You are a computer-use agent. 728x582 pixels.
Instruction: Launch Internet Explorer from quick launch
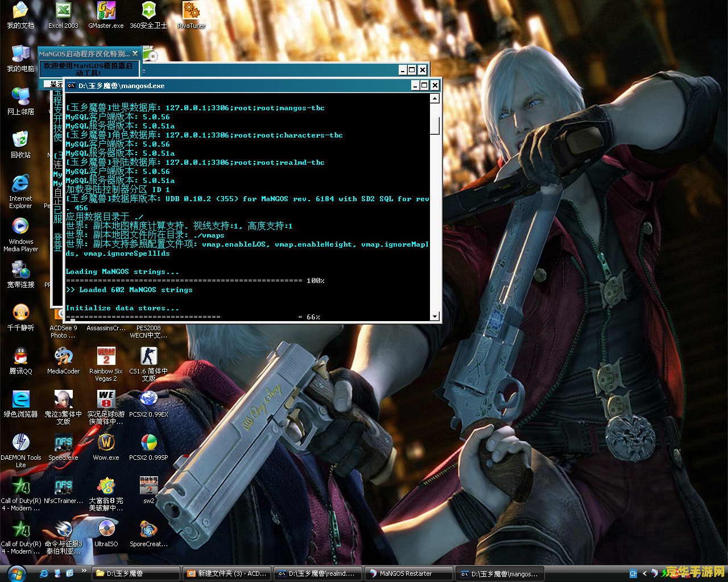(44, 573)
